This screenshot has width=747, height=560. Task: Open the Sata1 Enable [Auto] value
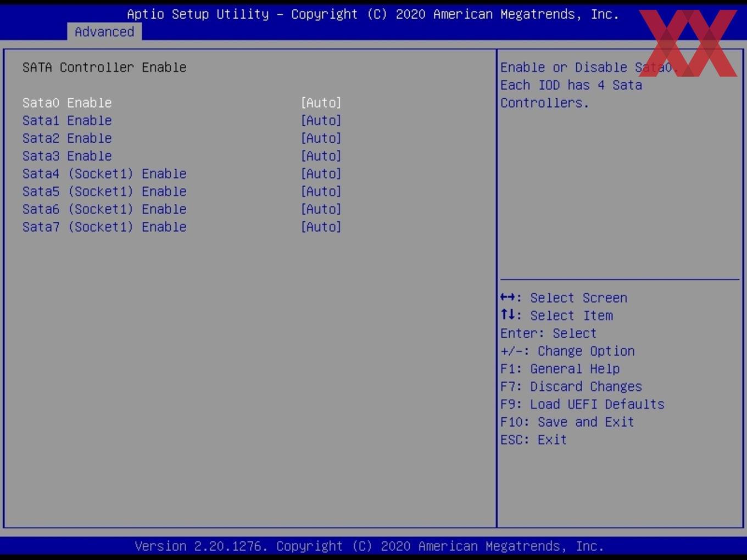point(321,120)
